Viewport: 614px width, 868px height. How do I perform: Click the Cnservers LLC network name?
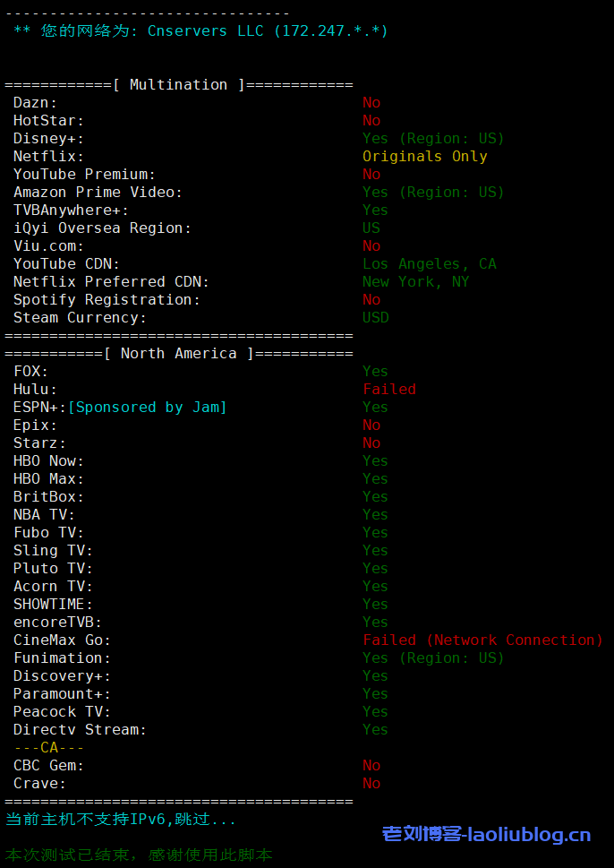pyautogui.click(x=205, y=31)
